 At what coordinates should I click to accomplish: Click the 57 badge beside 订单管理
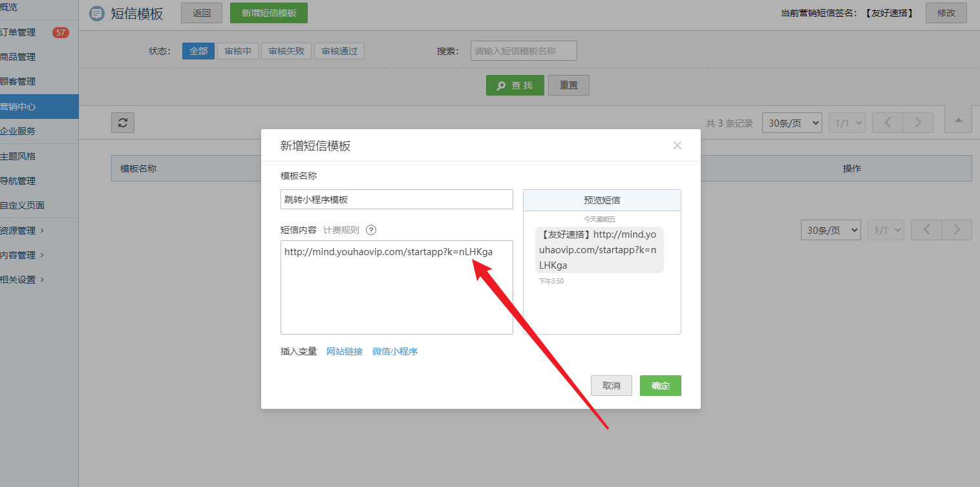pyautogui.click(x=61, y=32)
